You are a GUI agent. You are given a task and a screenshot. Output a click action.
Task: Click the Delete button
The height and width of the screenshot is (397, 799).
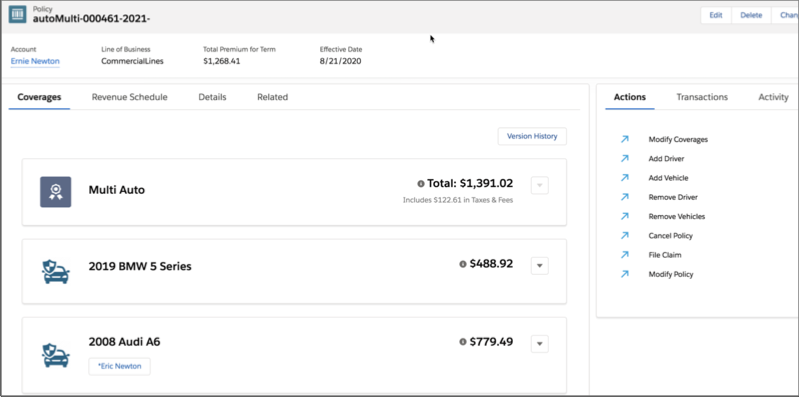(x=751, y=15)
